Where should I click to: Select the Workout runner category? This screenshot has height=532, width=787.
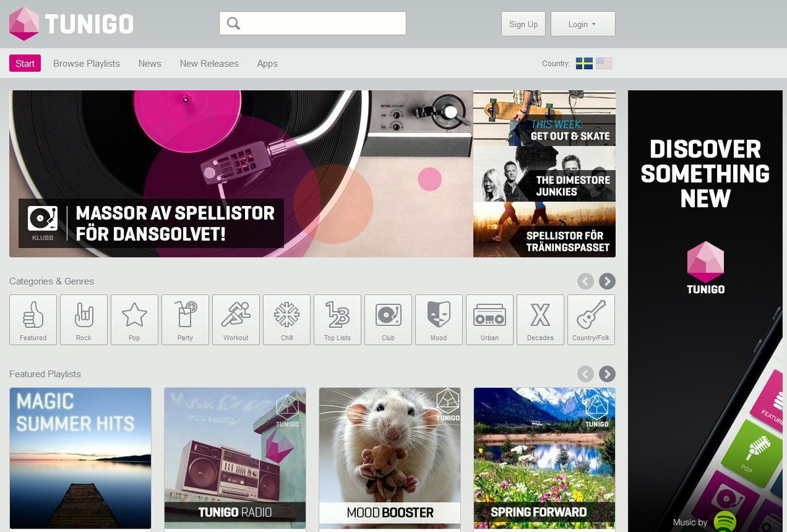click(236, 320)
